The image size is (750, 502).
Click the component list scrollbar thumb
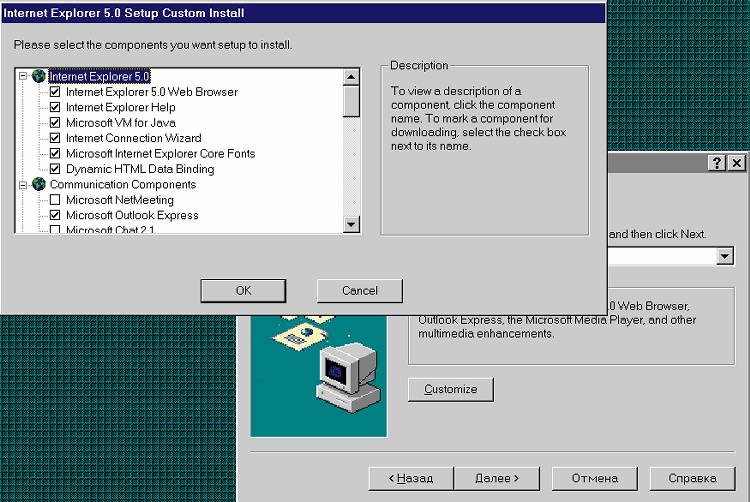(x=351, y=101)
